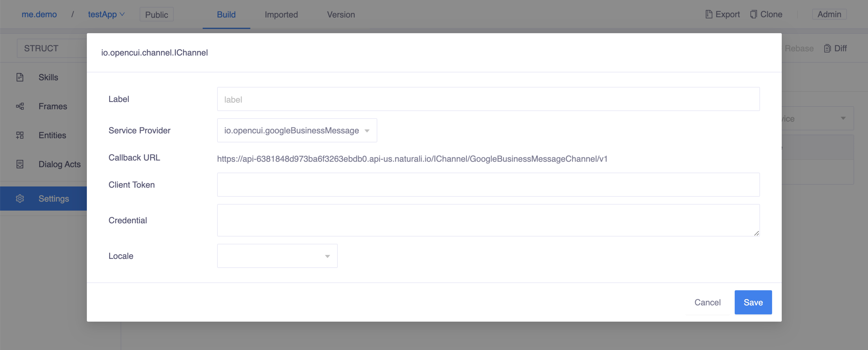Click the Admin button
The image size is (868, 350).
pos(829,14)
